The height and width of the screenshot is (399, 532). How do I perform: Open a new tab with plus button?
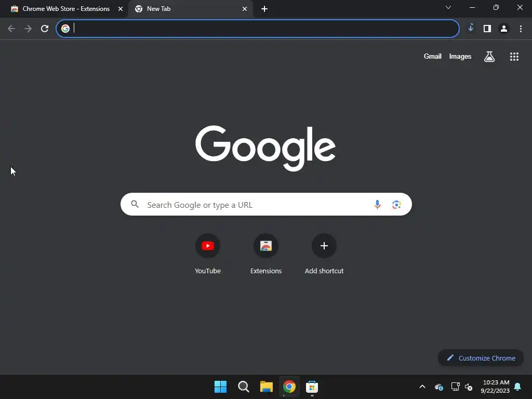(x=264, y=9)
